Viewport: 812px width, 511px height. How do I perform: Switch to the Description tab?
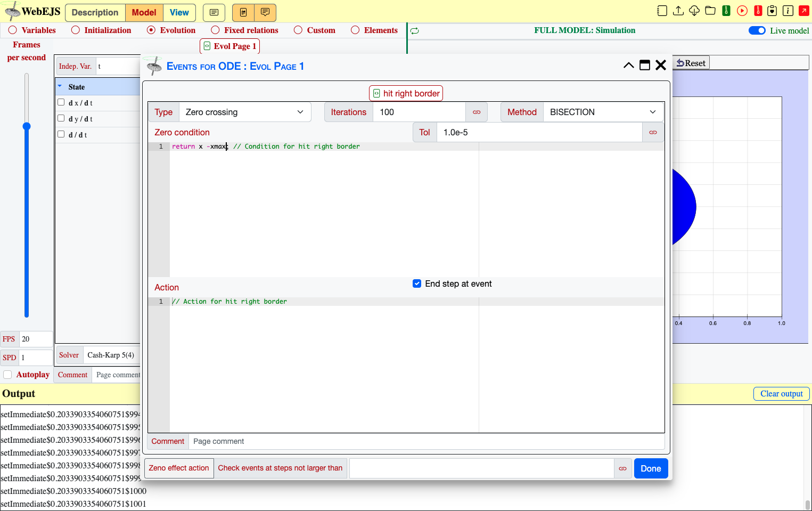95,12
